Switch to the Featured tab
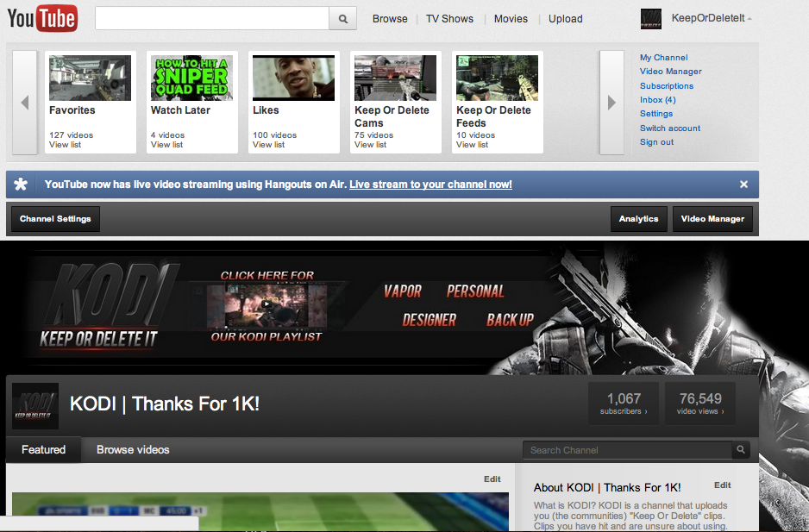The width and height of the screenshot is (809, 532). click(43, 449)
